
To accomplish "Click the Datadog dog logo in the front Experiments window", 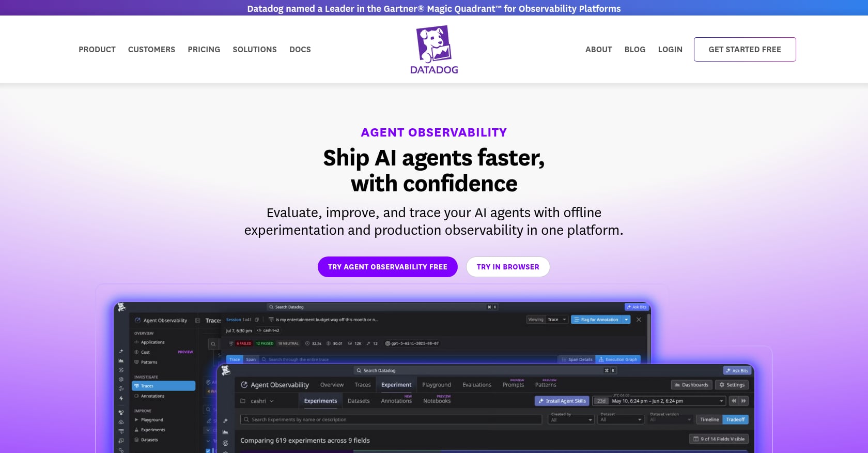I will [x=226, y=370].
